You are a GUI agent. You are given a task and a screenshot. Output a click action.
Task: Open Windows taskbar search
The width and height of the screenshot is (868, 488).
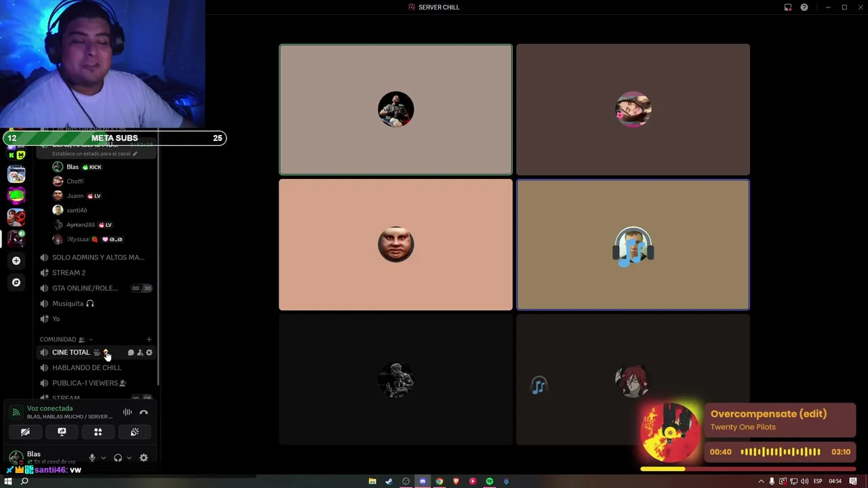click(x=24, y=481)
